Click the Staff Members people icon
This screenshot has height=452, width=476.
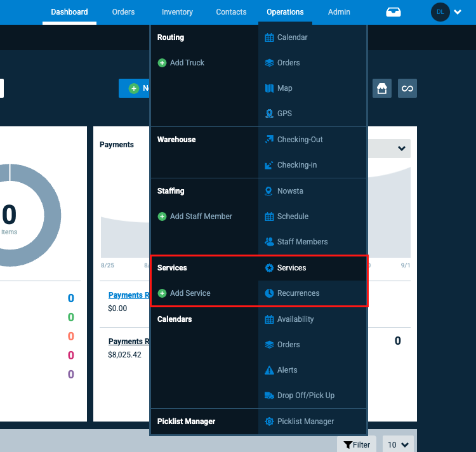coord(269,242)
